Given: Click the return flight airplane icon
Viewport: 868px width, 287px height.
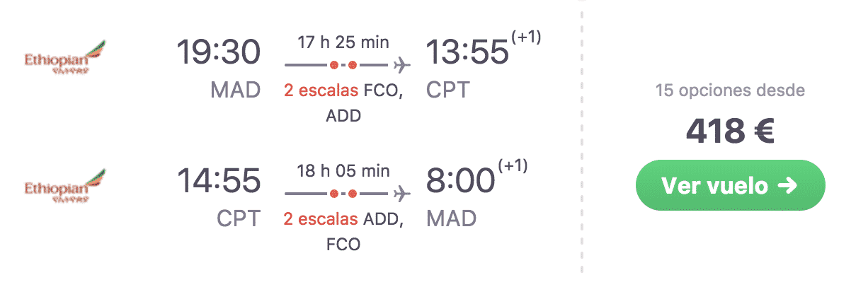Looking at the screenshot, I should (401, 193).
